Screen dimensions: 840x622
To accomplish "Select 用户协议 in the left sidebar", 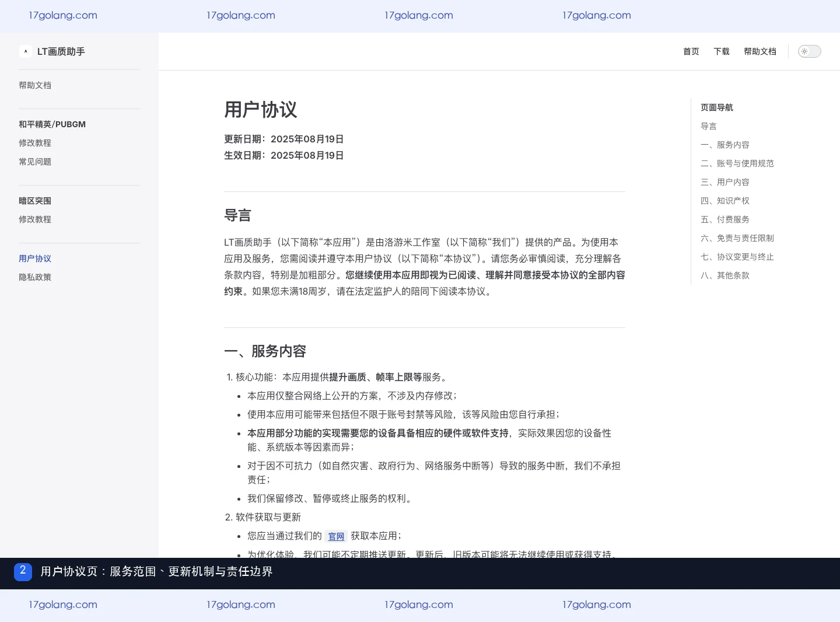I will point(35,258).
